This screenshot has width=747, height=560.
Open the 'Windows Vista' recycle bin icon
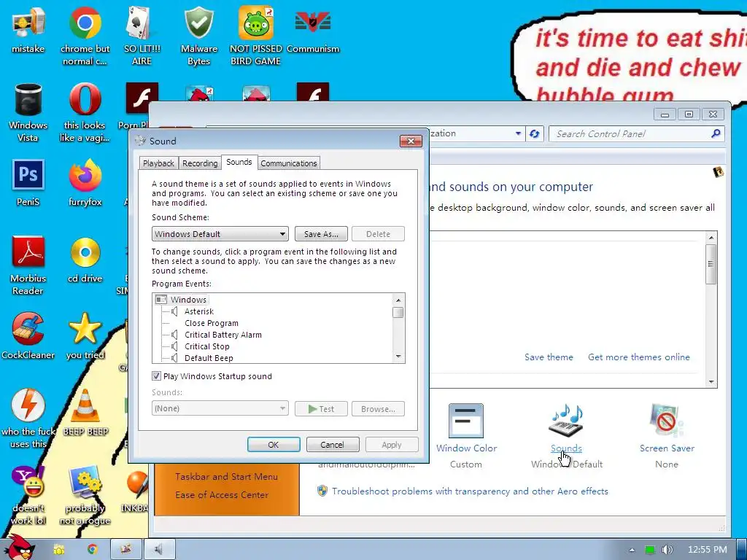click(x=28, y=112)
